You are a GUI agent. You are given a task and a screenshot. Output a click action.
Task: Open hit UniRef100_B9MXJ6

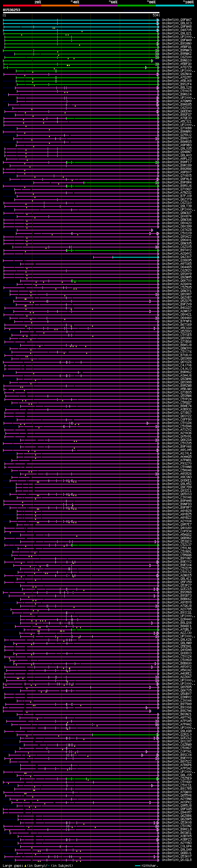[x=177, y=186]
